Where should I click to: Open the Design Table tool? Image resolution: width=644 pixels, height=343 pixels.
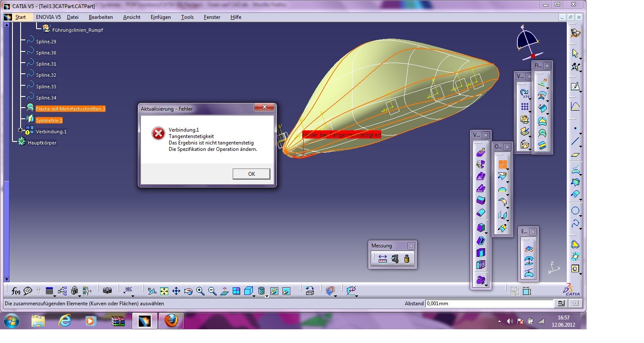click(x=49, y=291)
